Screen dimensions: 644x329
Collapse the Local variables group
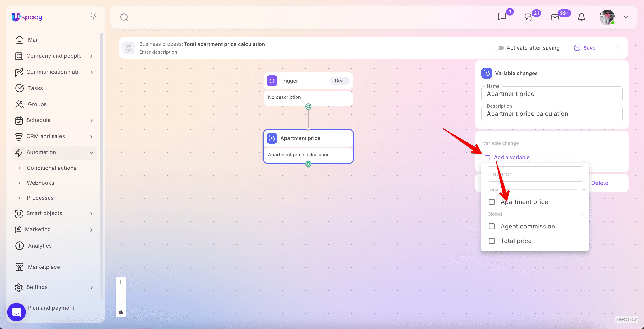(x=584, y=190)
